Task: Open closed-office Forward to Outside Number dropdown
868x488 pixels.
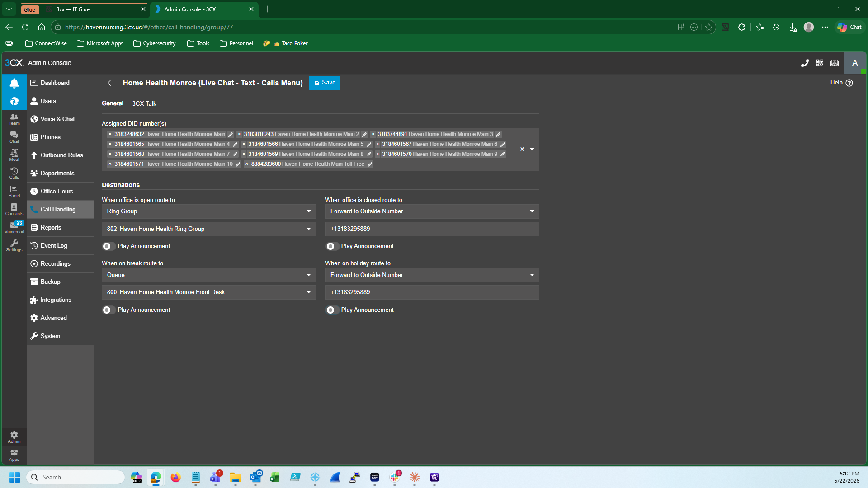Action: point(432,211)
